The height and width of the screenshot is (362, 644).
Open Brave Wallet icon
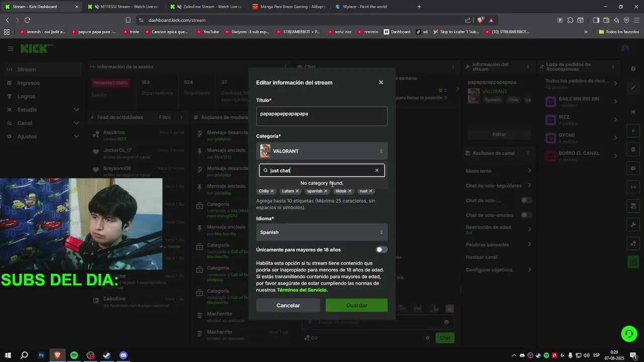pyautogui.click(x=606, y=20)
